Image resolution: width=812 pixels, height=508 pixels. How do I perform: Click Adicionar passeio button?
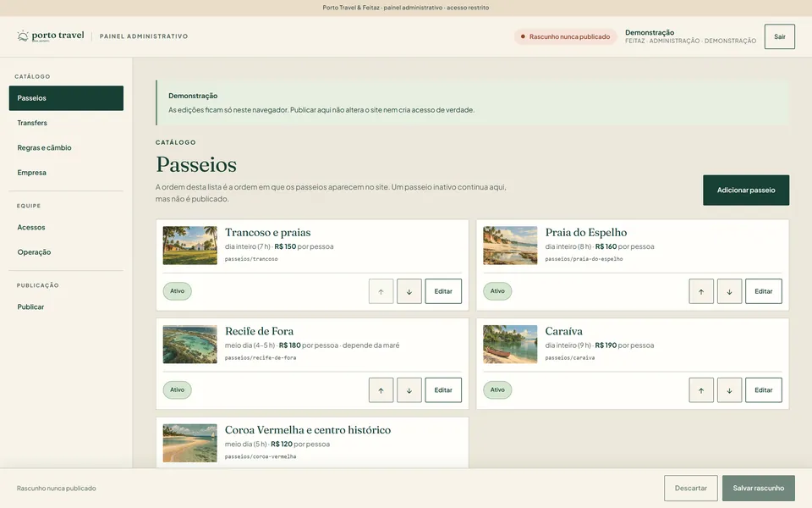[x=746, y=190]
